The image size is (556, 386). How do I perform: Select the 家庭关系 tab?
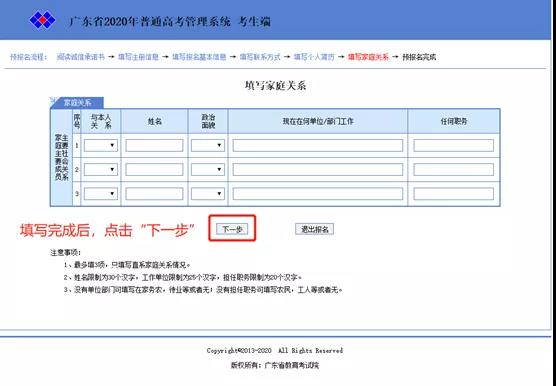pyautogui.click(x=77, y=103)
